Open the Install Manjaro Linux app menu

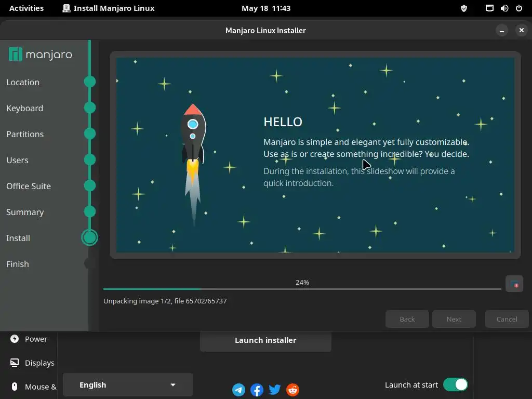tap(109, 8)
